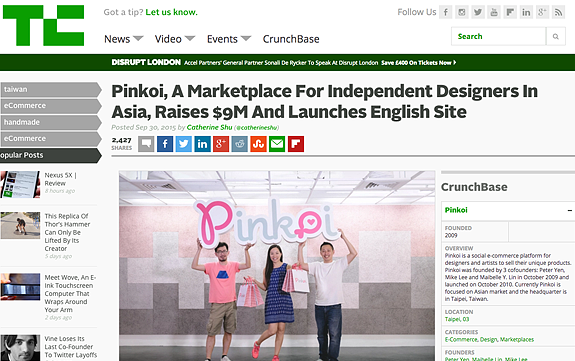This screenshot has width=575, height=361.
Task: Share article on LinkedIn
Action: point(202,144)
